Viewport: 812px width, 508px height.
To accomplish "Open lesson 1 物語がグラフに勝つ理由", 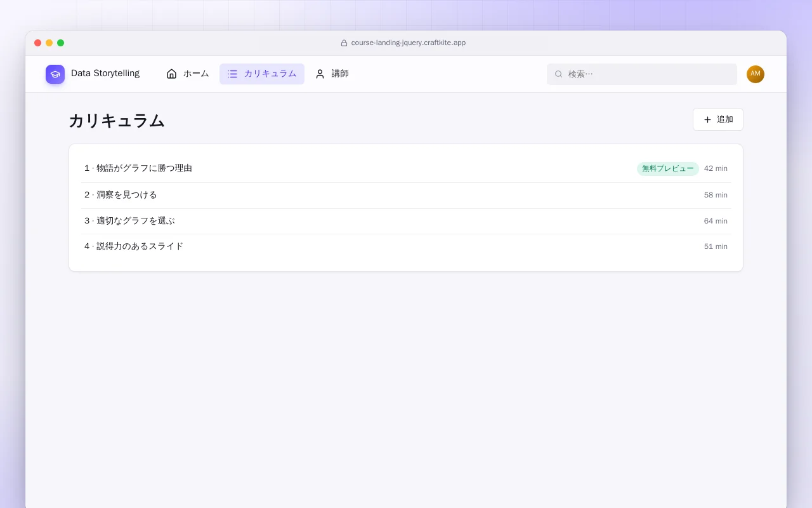I will point(406,169).
